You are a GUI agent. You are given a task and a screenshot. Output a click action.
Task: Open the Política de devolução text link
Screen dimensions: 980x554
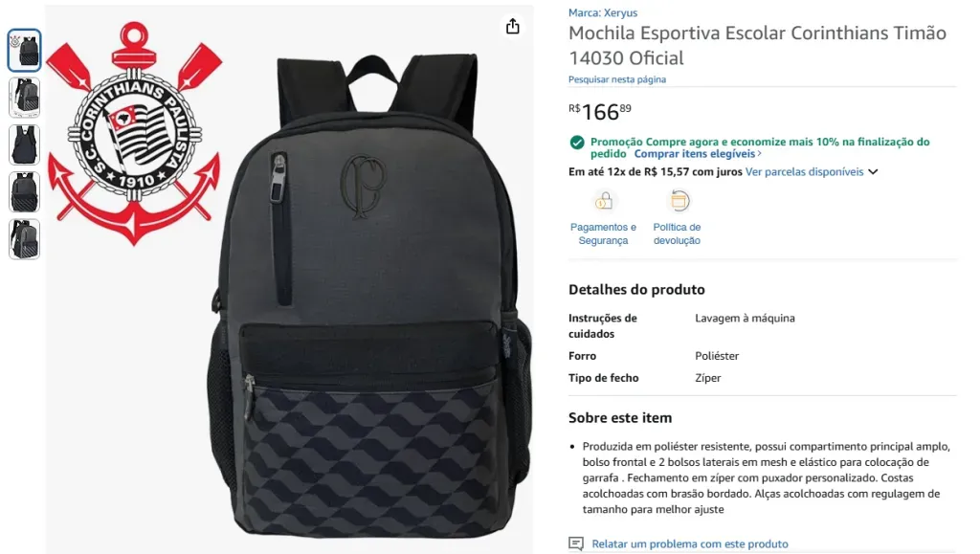(677, 233)
